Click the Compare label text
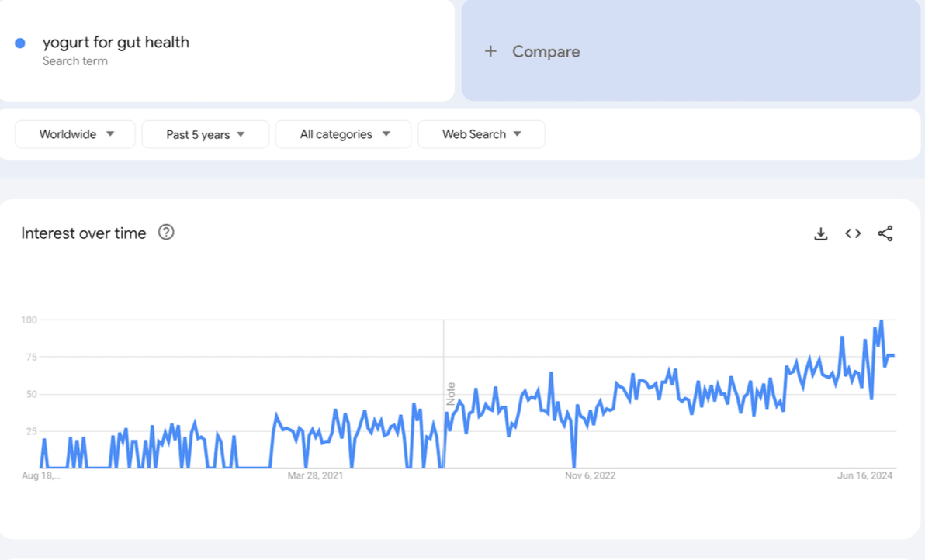 [x=546, y=51]
